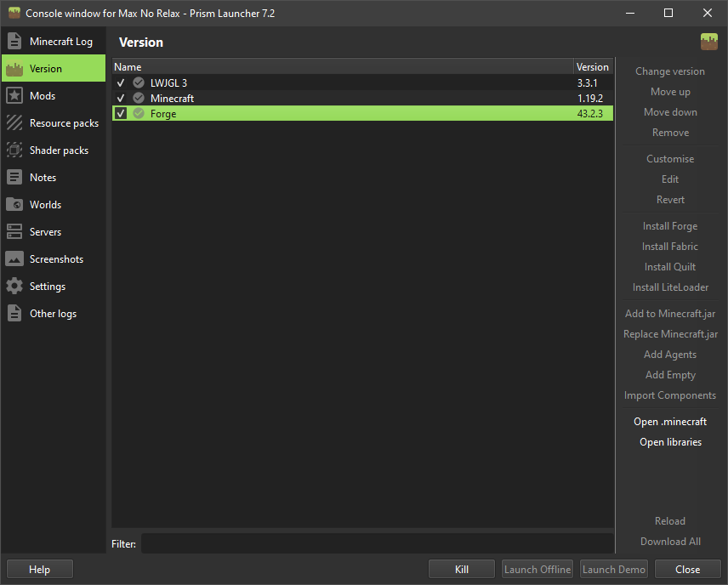Click the Servers rack icon
Screen dimensions: 728x585
(x=14, y=231)
